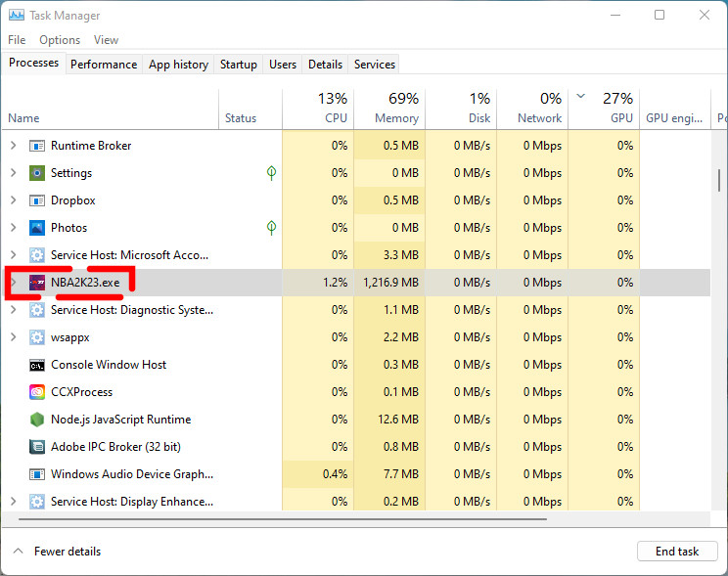Image resolution: width=728 pixels, height=576 pixels.
Task: Expand the wsappx process group
Action: tap(14, 337)
